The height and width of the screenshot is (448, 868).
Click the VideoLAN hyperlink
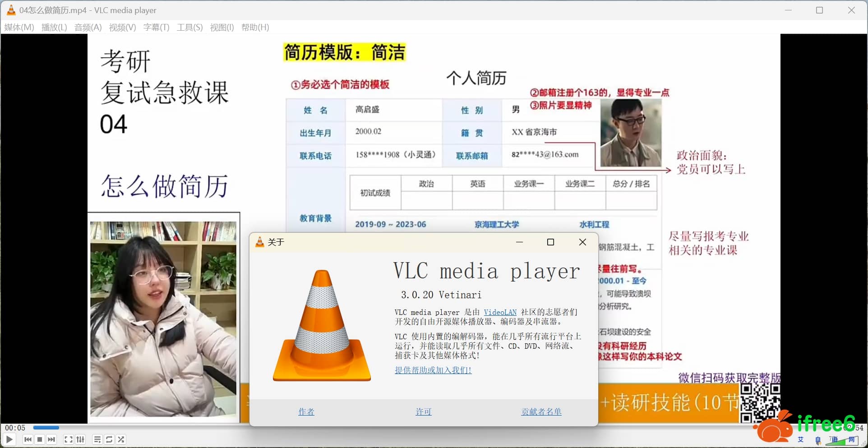pos(500,312)
